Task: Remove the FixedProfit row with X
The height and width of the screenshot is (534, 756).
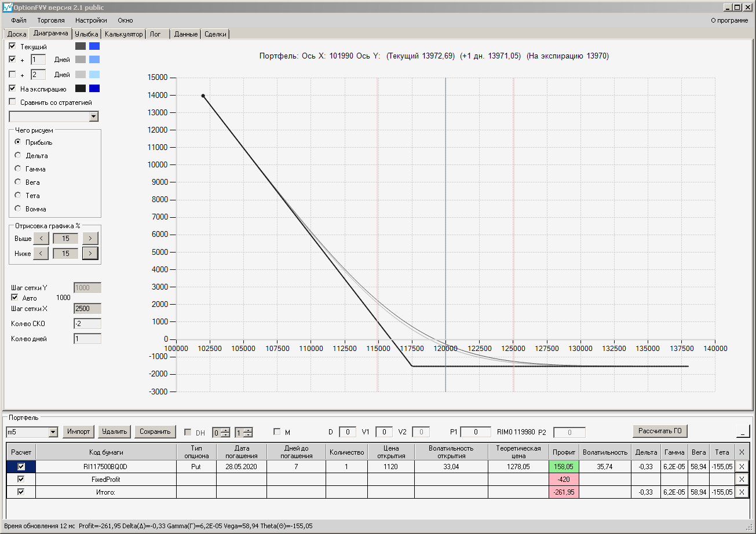Action: pos(742,479)
